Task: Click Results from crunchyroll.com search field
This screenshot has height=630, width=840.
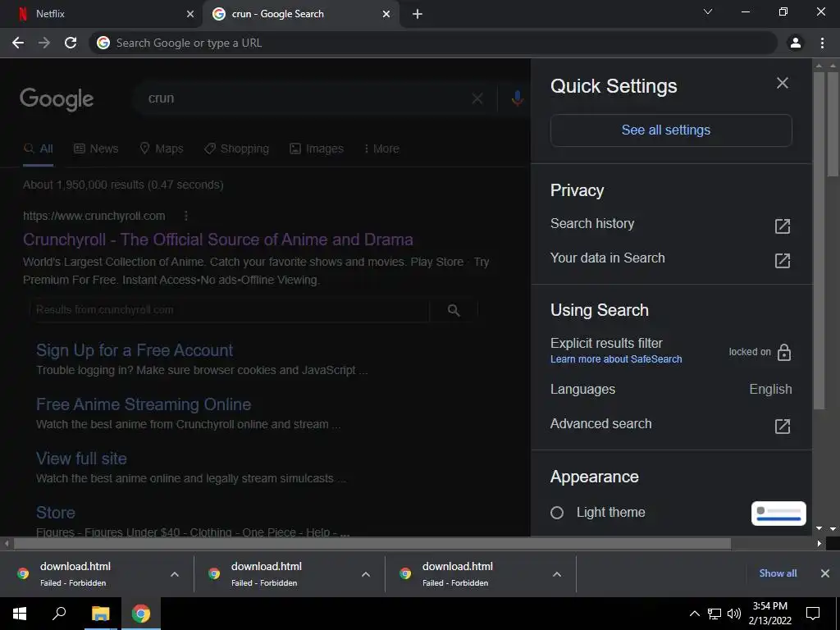Action: pos(231,309)
